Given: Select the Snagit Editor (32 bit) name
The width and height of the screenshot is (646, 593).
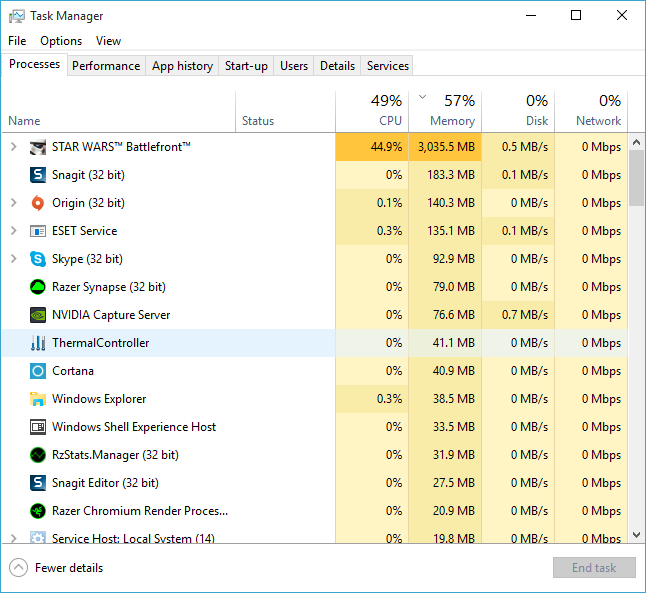Looking at the screenshot, I should click(x=105, y=483).
